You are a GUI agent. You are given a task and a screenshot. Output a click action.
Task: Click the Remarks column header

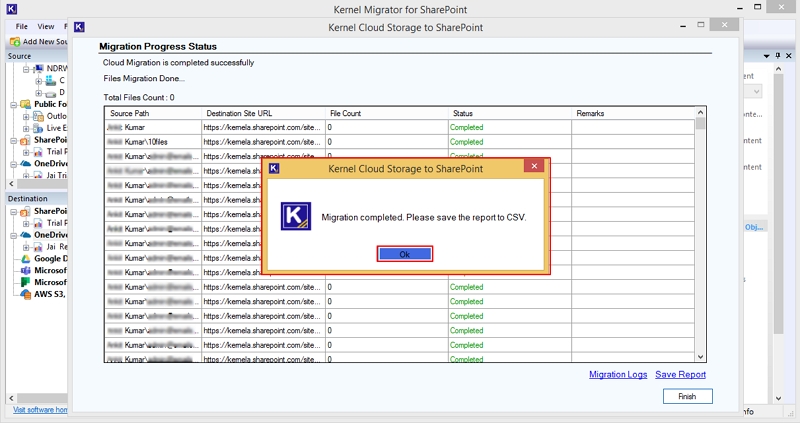coord(633,113)
